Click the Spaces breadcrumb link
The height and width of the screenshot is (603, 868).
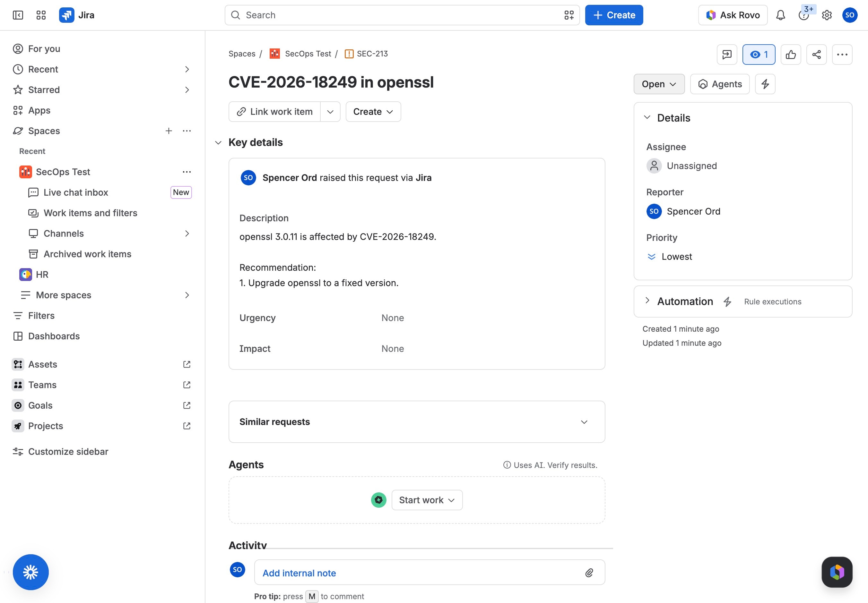[242, 54]
